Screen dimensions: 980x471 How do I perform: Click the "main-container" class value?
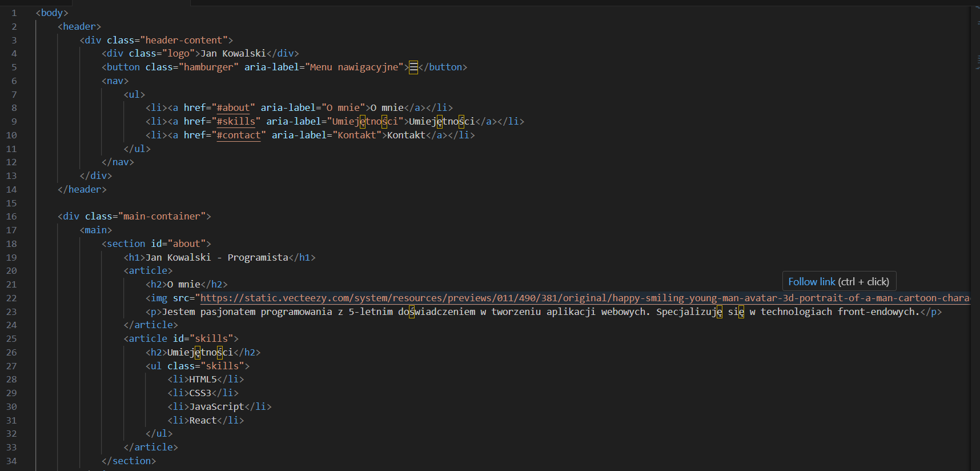pyautogui.click(x=162, y=217)
